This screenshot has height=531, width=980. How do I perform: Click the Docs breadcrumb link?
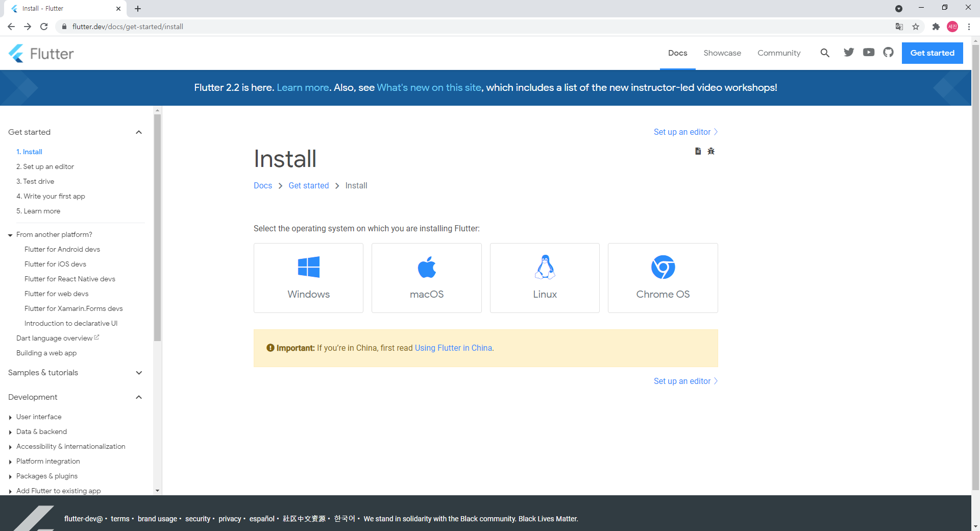[x=263, y=185]
